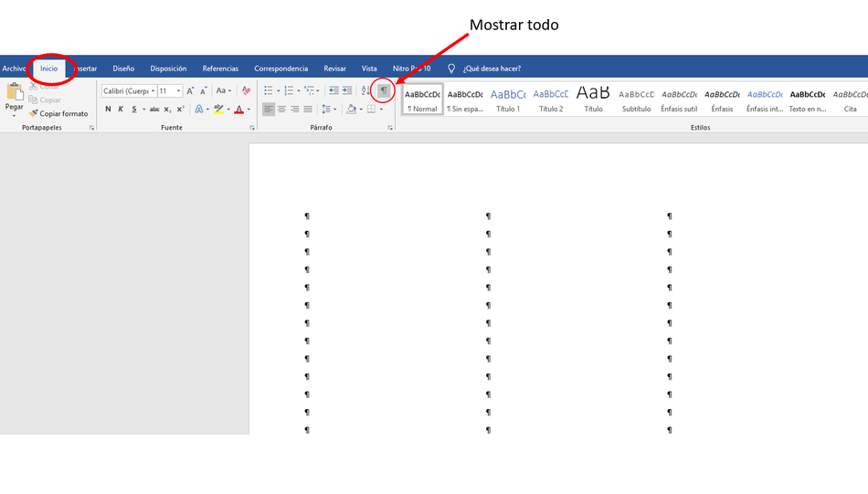Toggle bold formatting (N)
868x494 pixels.
click(108, 110)
